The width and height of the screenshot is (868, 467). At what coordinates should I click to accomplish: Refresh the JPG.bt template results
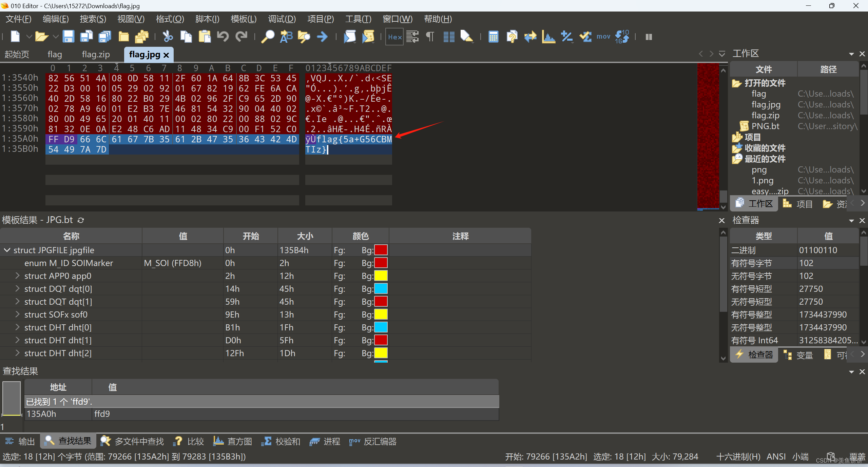[81, 220]
